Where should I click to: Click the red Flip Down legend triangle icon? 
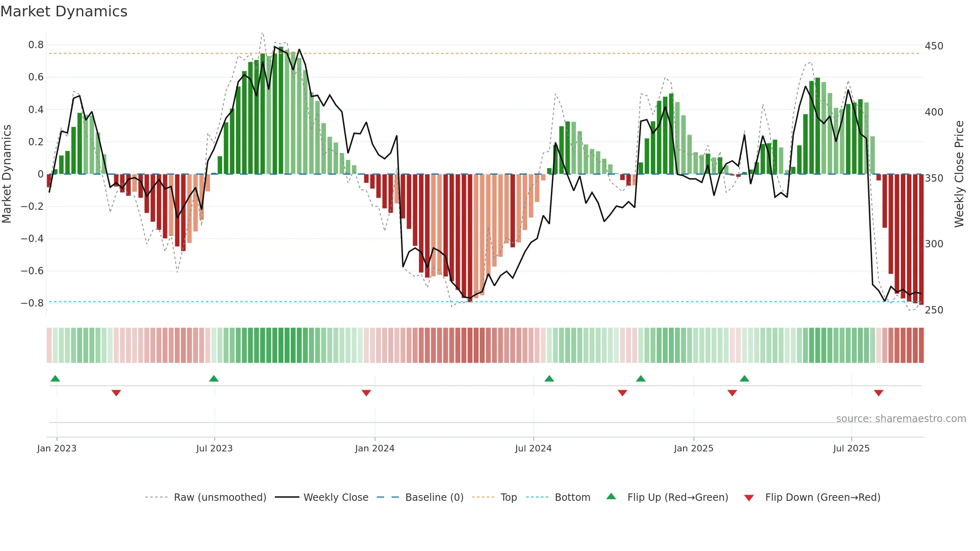pyautogui.click(x=749, y=498)
